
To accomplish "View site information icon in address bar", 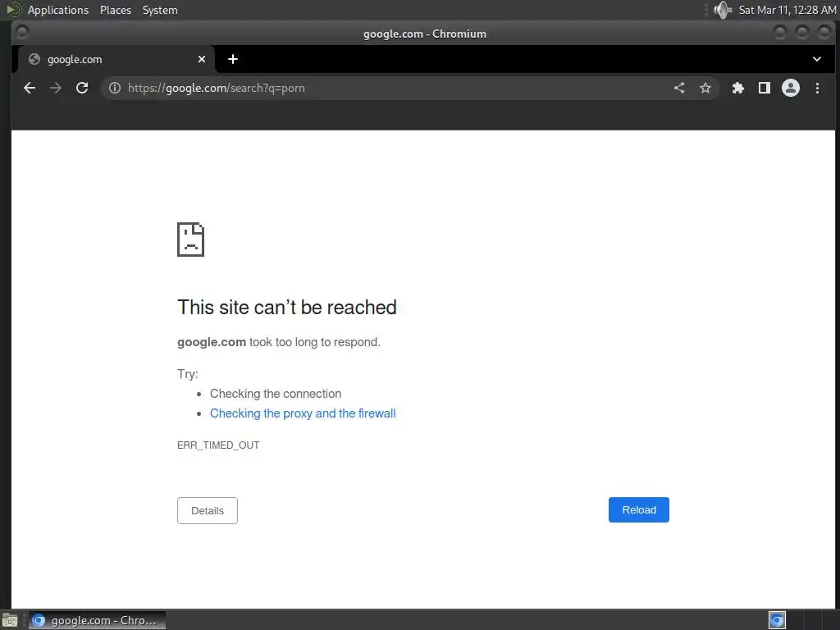I will (x=115, y=88).
